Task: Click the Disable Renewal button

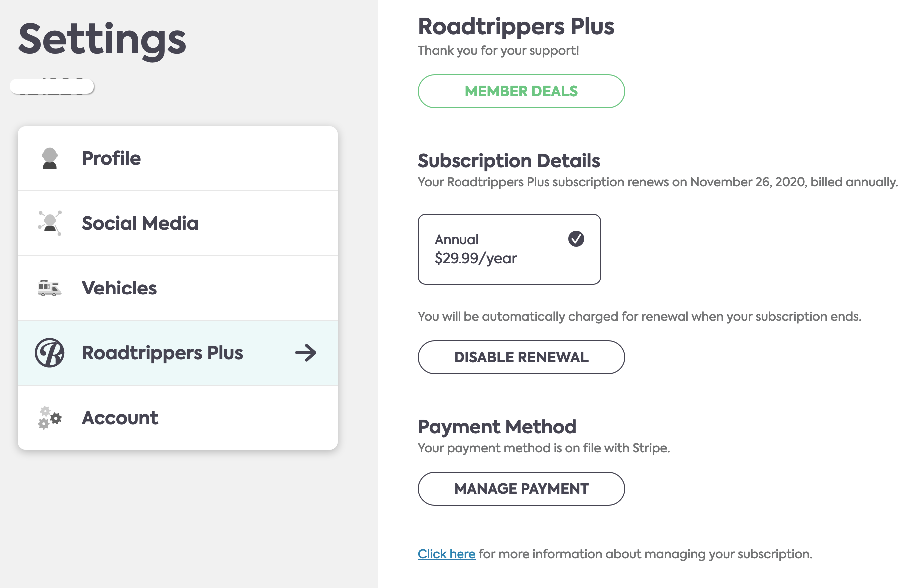Action: pyautogui.click(x=521, y=357)
